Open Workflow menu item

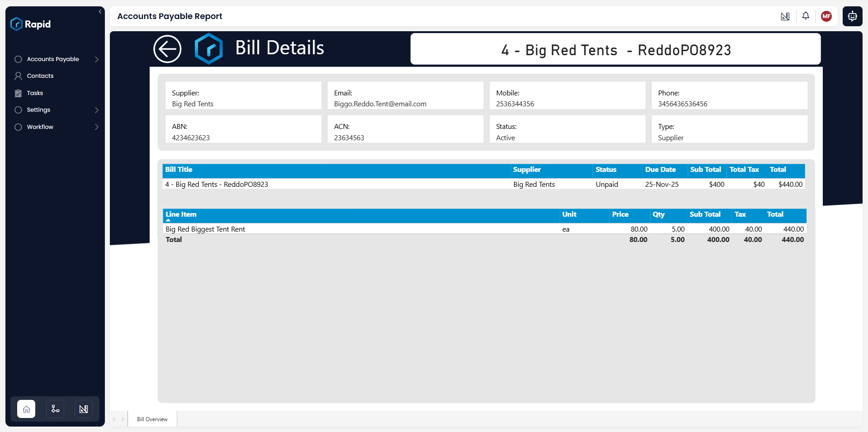point(40,127)
